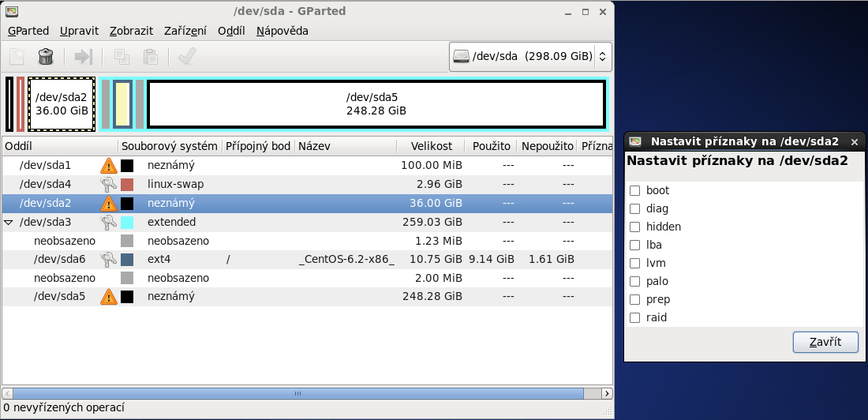Click the warning icon on /dev/sda1 row

tap(109, 165)
